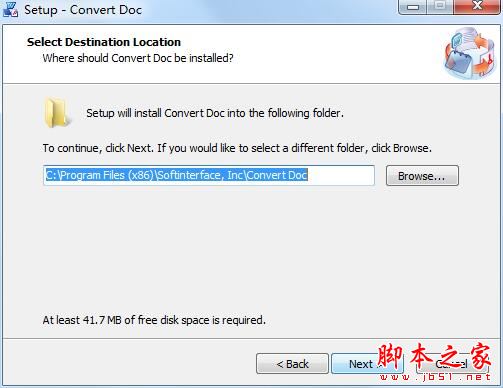Viewport: 503px width, 388px height.
Task: Click the Select Destination Location heading
Action: tap(104, 42)
